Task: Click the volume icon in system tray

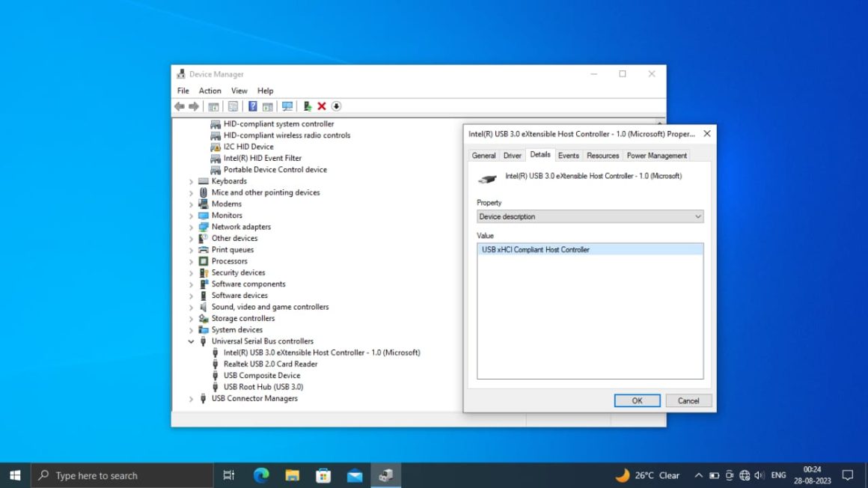Action: point(759,475)
